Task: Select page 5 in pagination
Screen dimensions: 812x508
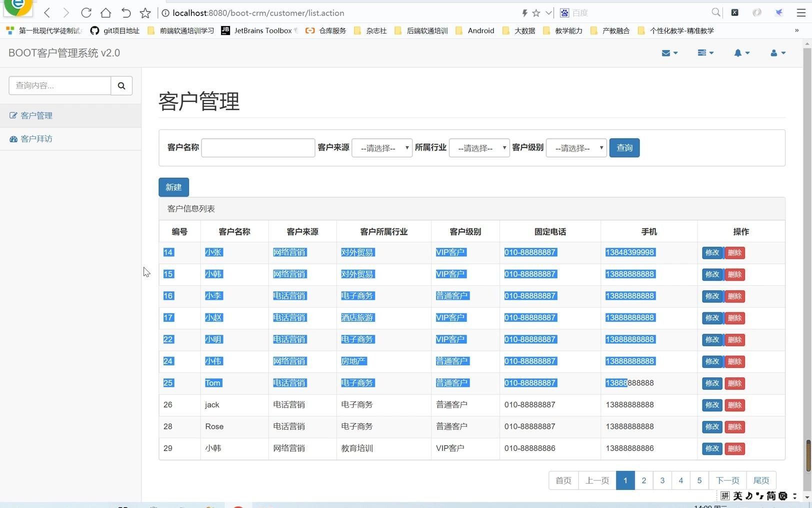Action: click(699, 480)
